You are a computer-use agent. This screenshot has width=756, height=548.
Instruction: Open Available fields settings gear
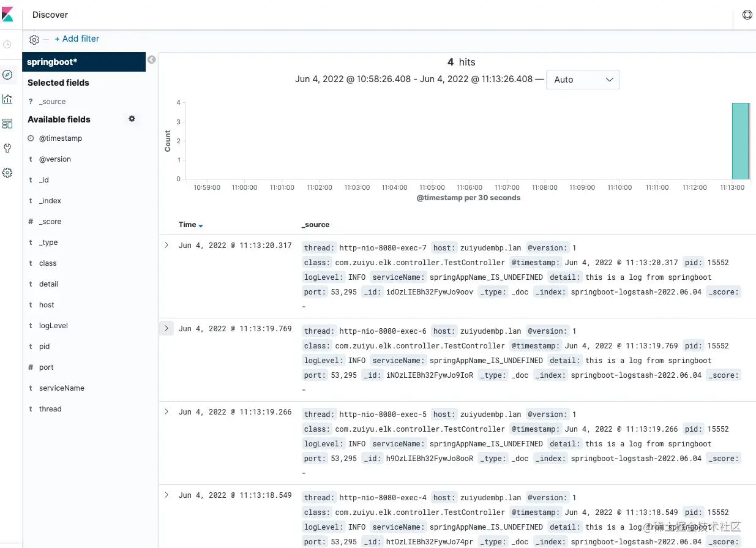point(132,119)
